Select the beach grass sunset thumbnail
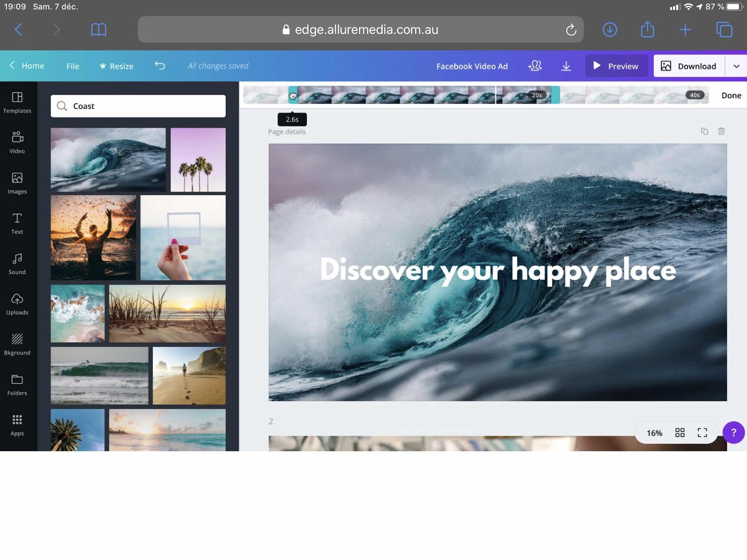Viewport: 747px width, 560px height. (167, 314)
